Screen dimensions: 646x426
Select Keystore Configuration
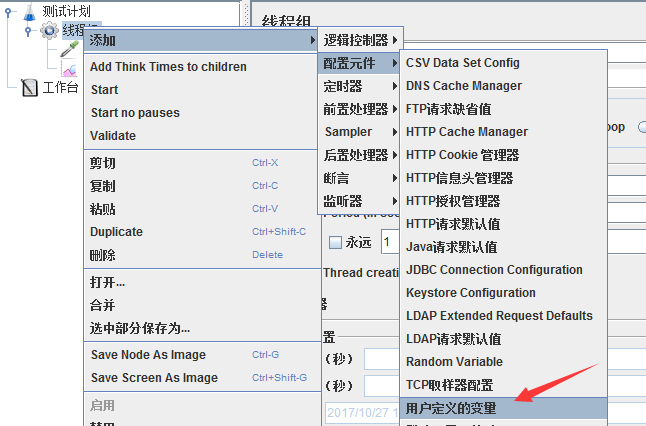coord(503,293)
